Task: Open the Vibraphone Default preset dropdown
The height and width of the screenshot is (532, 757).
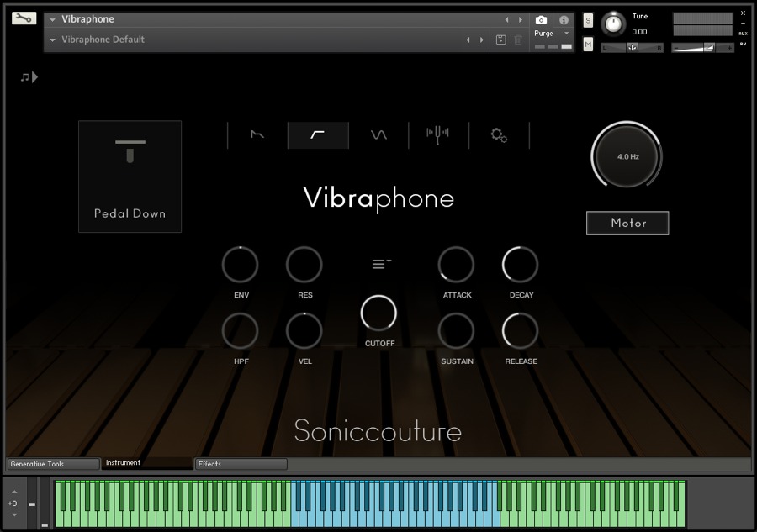Action: coord(53,40)
